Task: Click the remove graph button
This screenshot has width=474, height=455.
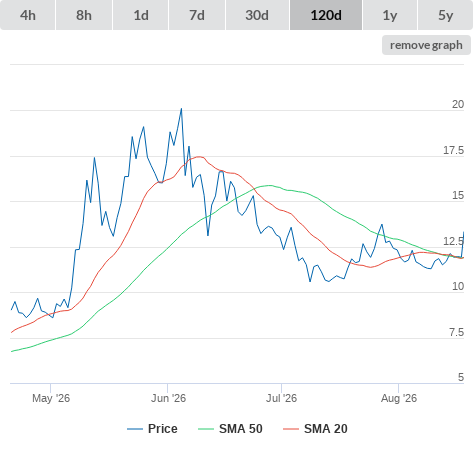Action: [426, 45]
